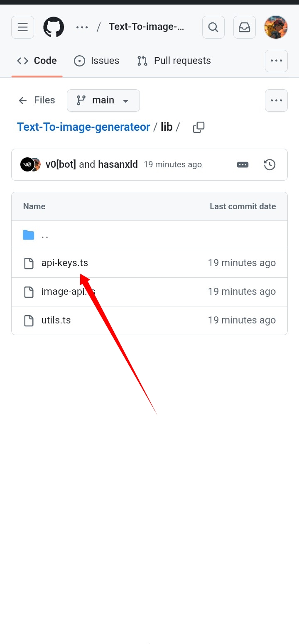Open the hamburger navigation menu
Screen dimensions: 299x644
(x=22, y=27)
